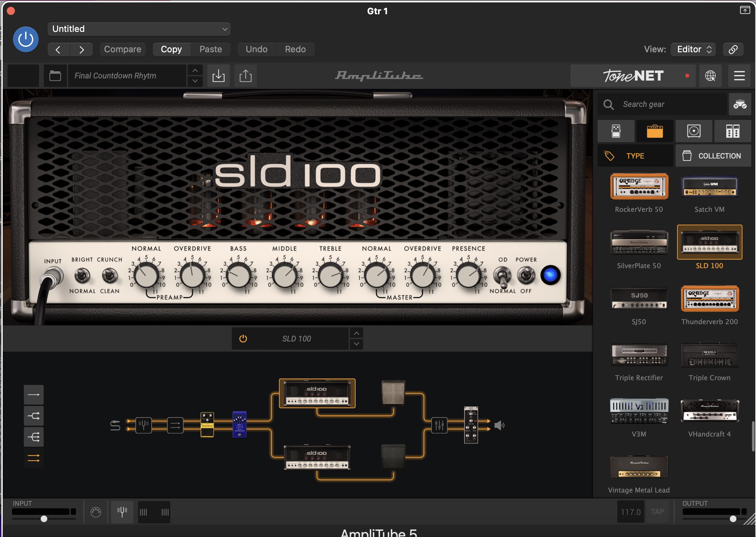Step to next preset with down arrow

[x=195, y=81]
